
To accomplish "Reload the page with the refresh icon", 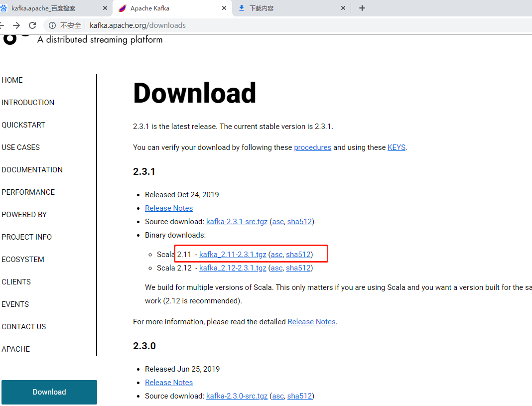I will coord(32,25).
